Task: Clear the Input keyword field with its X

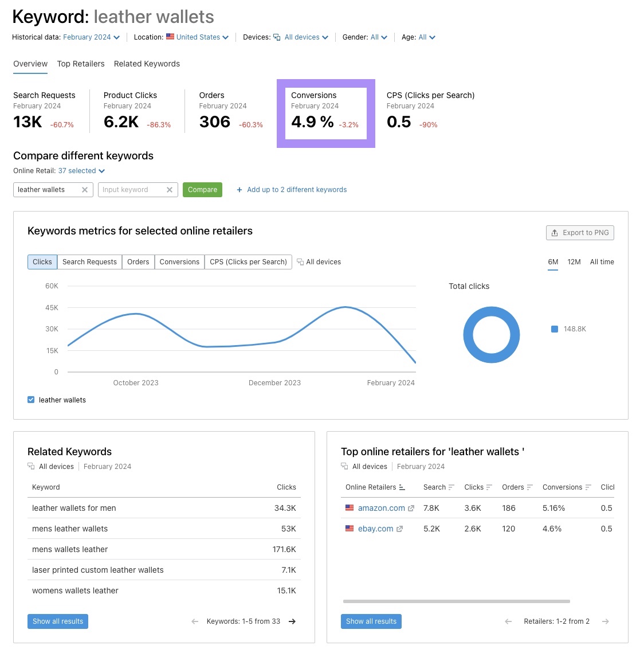Action: 169,190
